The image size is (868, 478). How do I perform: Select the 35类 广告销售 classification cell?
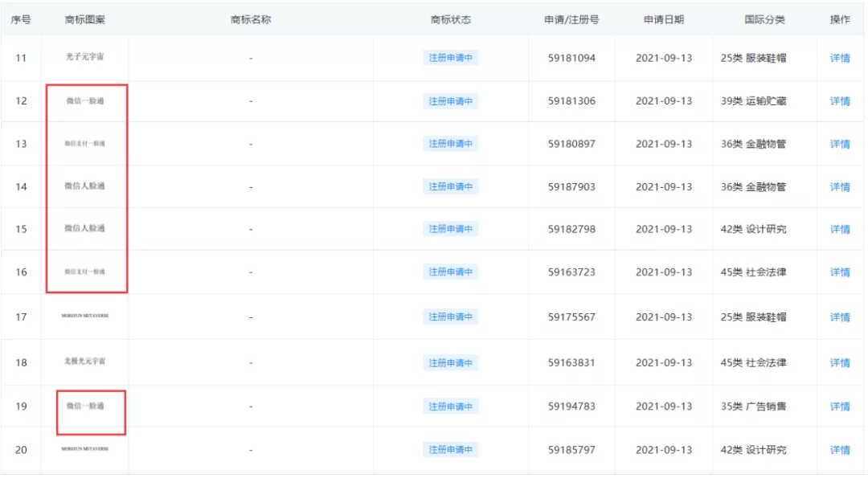pyautogui.click(x=755, y=406)
